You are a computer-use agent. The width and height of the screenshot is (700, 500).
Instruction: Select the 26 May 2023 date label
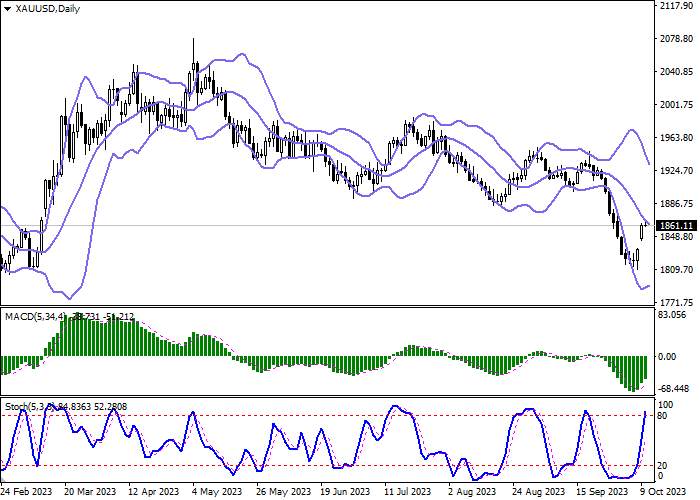[x=283, y=492]
